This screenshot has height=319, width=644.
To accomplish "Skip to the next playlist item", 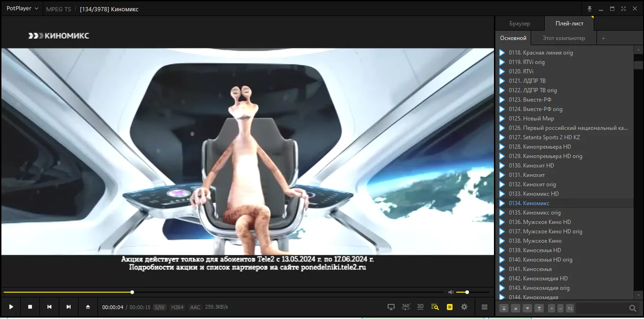I will coord(69,307).
